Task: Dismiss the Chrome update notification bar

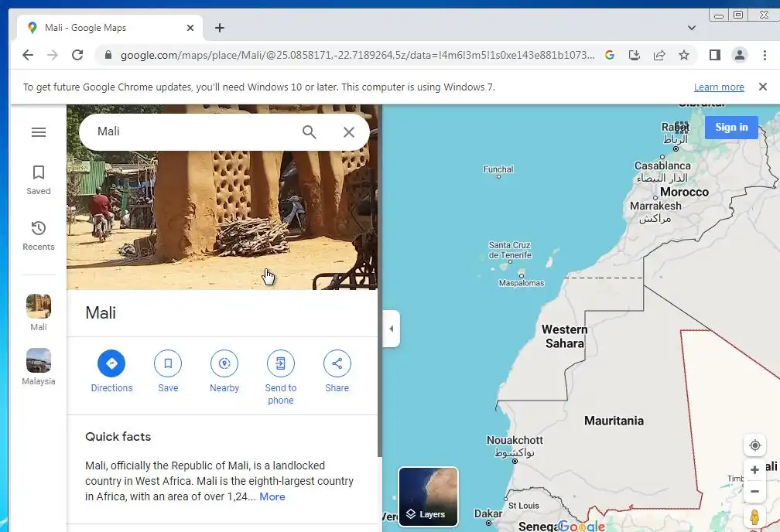Action: (763, 87)
